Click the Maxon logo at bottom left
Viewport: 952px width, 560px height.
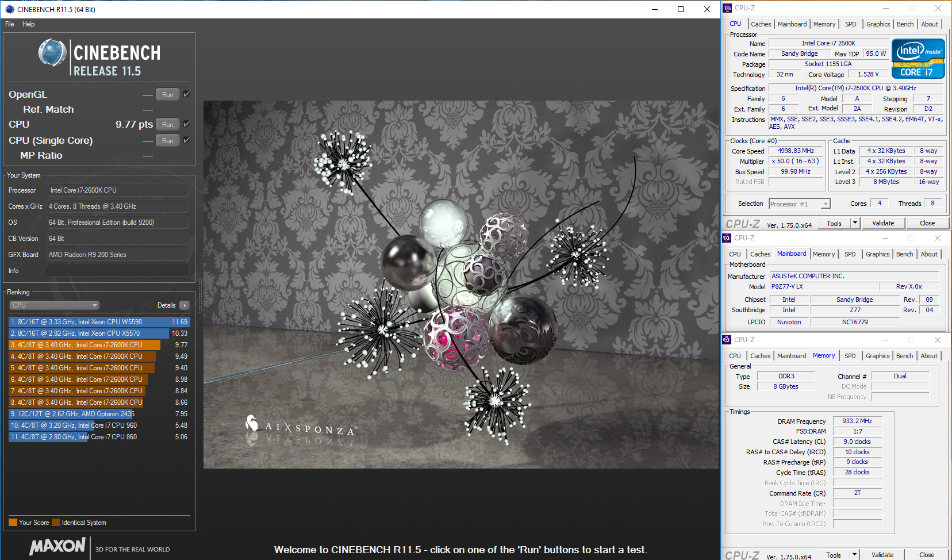click(57, 546)
